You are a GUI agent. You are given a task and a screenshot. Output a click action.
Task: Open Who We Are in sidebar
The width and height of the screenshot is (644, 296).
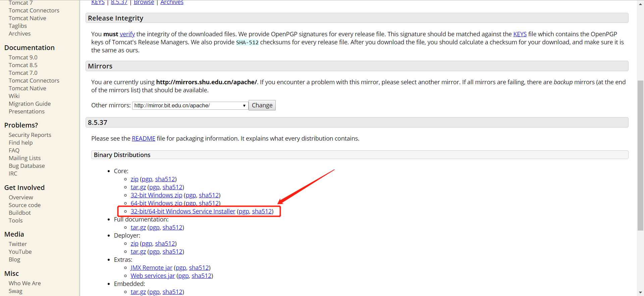[25, 283]
